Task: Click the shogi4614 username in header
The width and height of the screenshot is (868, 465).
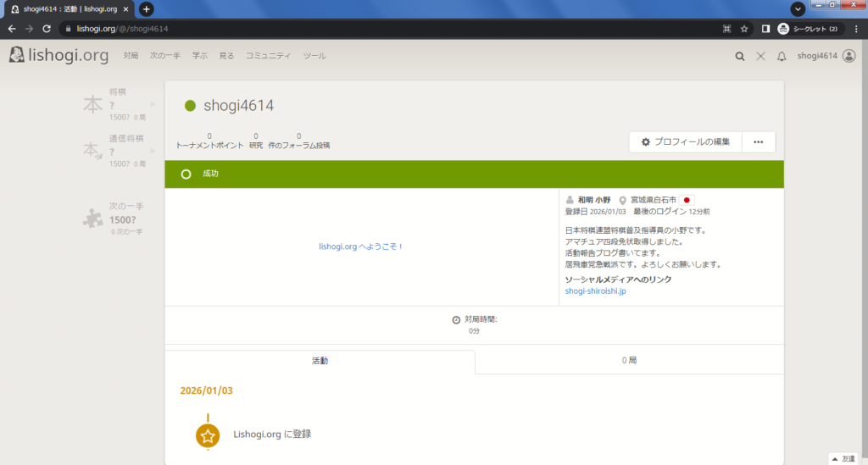Action: [817, 56]
